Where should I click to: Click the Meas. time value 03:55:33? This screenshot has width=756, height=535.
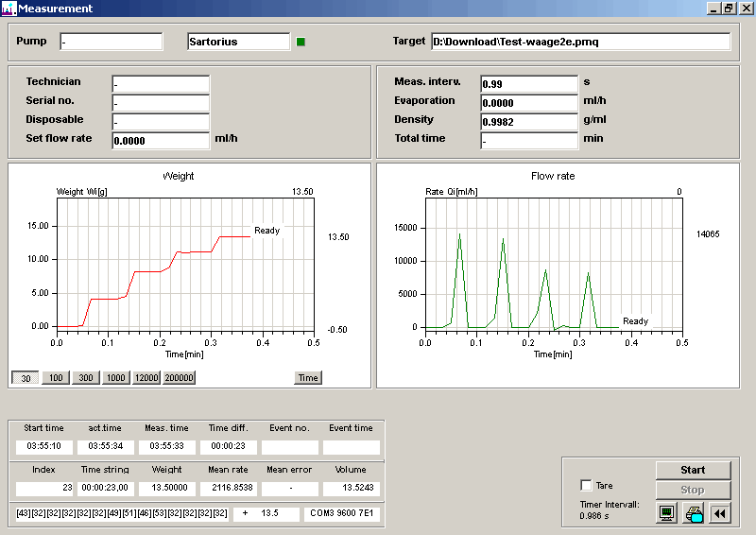(167, 446)
